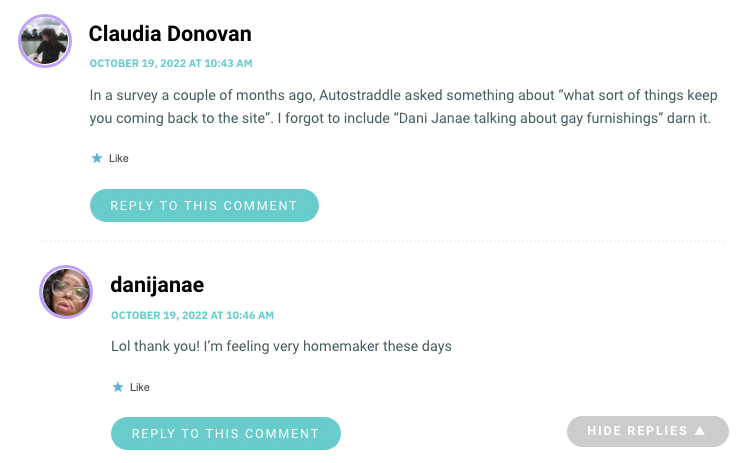Click the star icon under Claudia Donovan's comment
Image resolution: width=742 pixels, height=463 pixels.
(97, 158)
